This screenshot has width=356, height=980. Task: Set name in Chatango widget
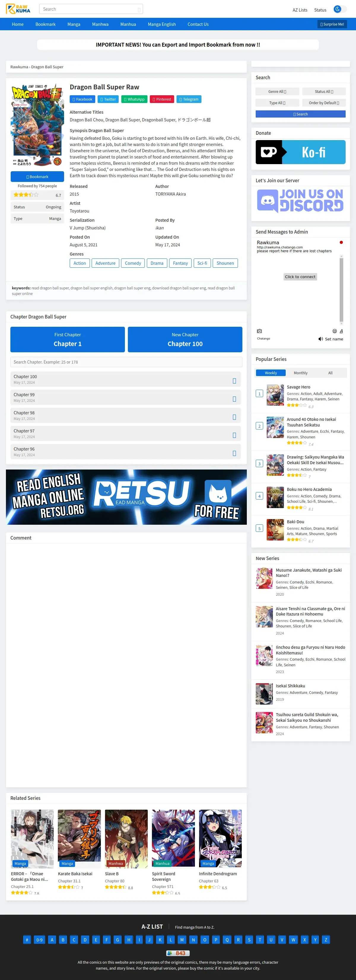click(334, 339)
